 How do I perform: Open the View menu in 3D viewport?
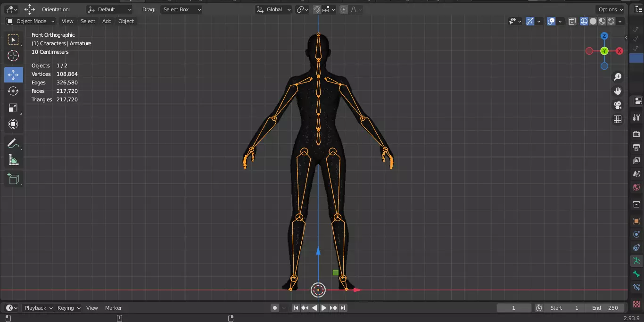[x=67, y=21]
